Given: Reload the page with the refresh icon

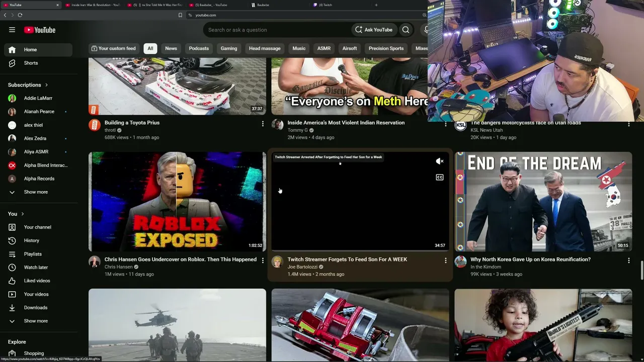Looking at the screenshot, I should click(x=20, y=15).
